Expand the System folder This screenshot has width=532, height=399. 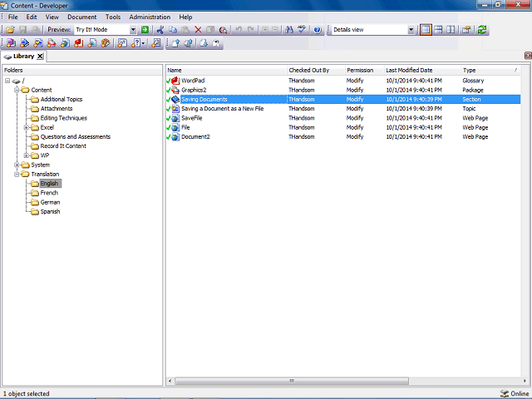tap(17, 165)
